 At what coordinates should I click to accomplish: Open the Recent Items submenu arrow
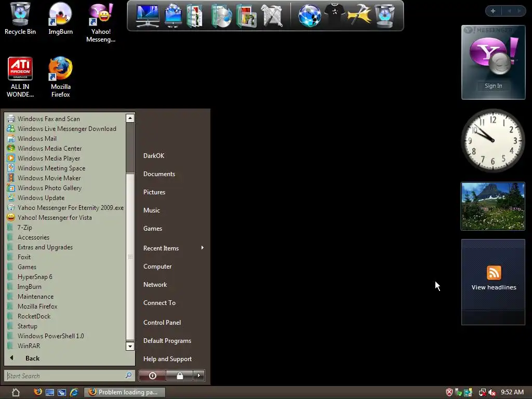click(202, 248)
